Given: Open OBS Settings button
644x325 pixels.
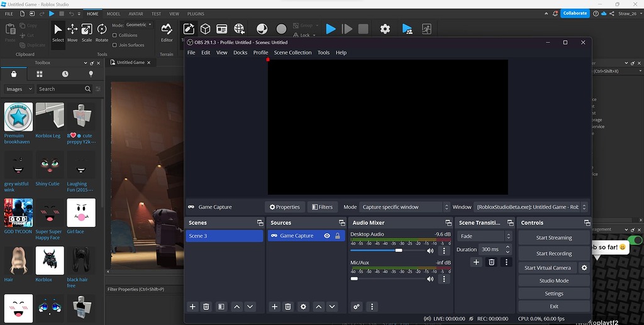Looking at the screenshot, I should (553, 294).
